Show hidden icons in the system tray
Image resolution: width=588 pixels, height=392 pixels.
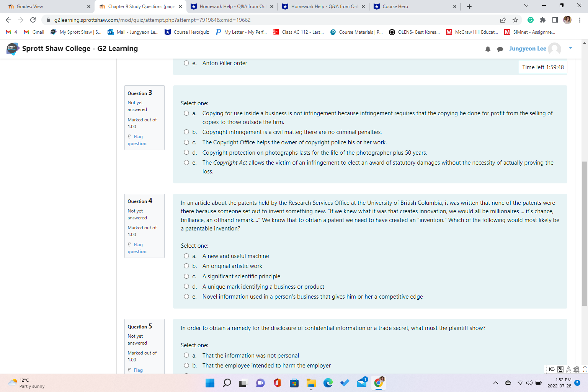point(495,383)
